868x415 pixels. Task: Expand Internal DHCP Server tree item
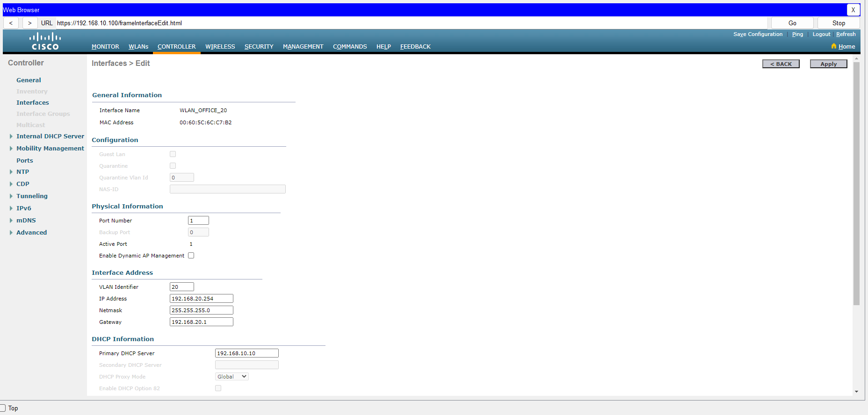pyautogui.click(x=11, y=136)
